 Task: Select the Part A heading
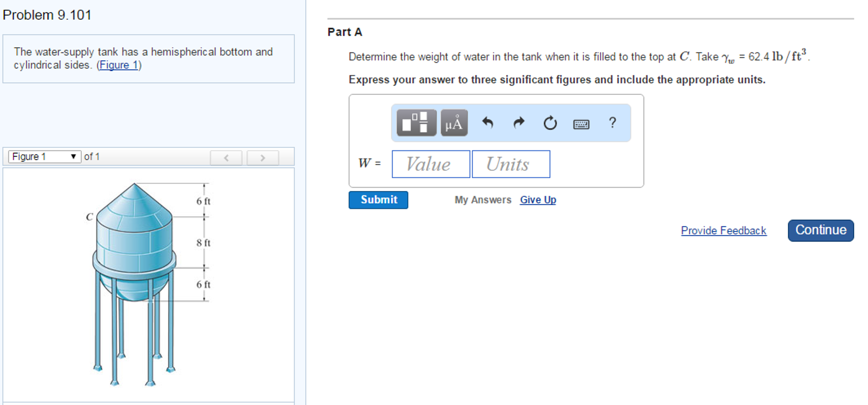(x=344, y=32)
